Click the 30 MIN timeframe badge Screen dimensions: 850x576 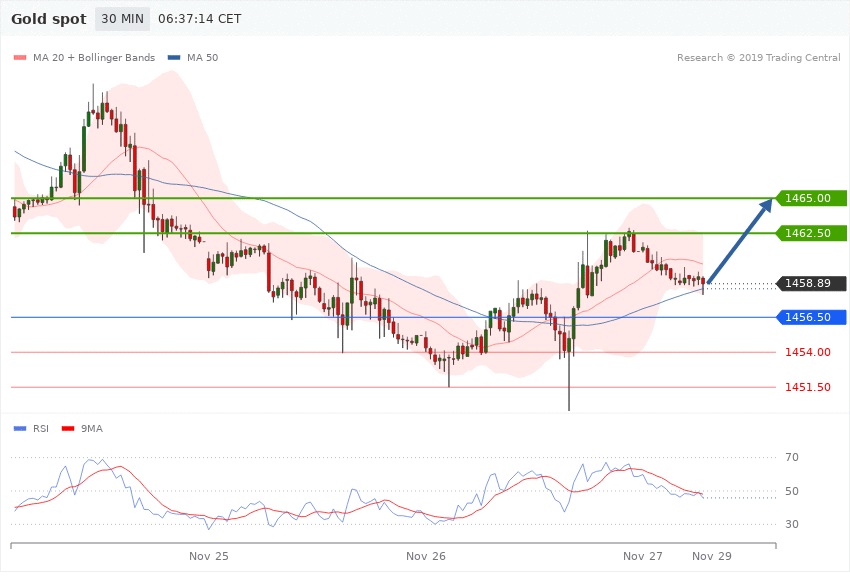123,19
